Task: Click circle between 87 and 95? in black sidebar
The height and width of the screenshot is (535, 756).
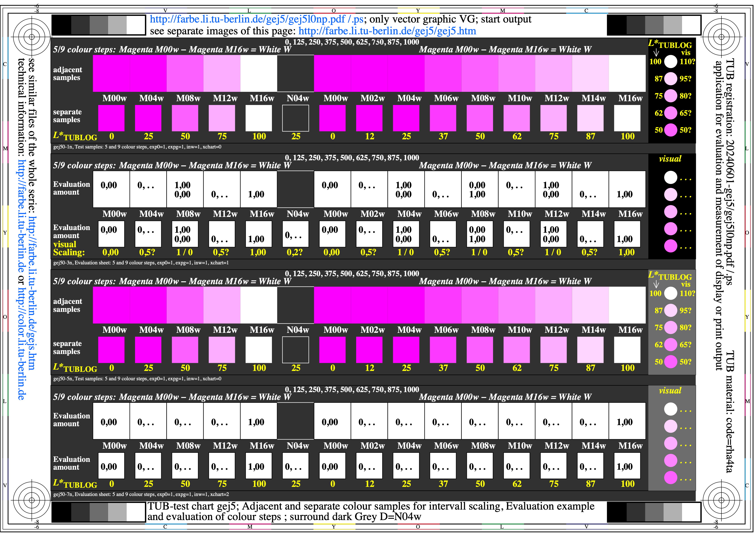Action: click(671, 79)
